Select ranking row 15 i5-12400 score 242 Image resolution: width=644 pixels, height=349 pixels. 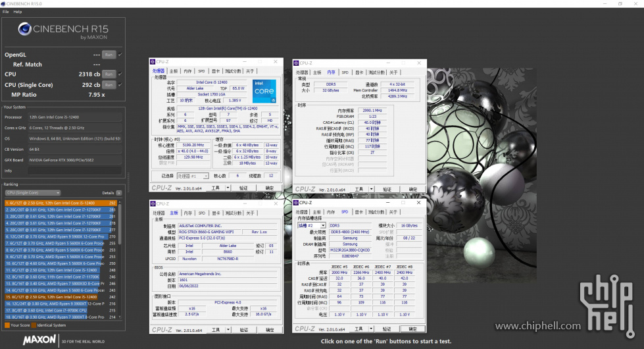[x=61, y=297]
